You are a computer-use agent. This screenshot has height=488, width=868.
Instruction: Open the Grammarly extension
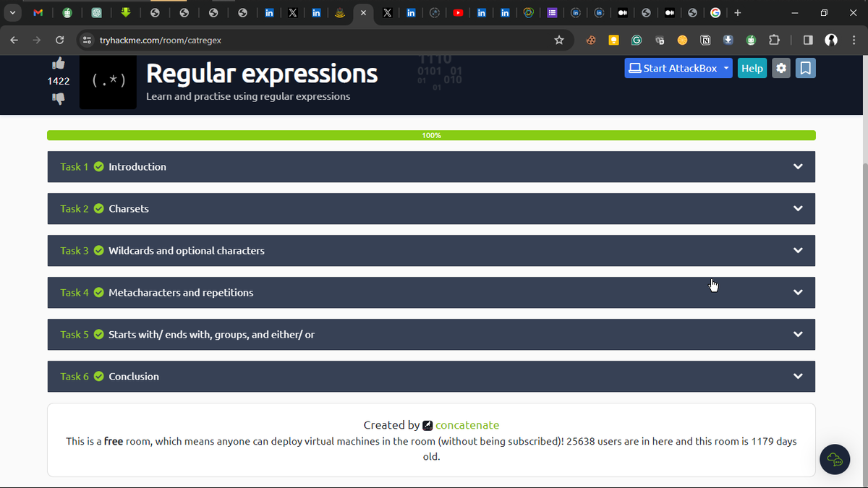637,40
